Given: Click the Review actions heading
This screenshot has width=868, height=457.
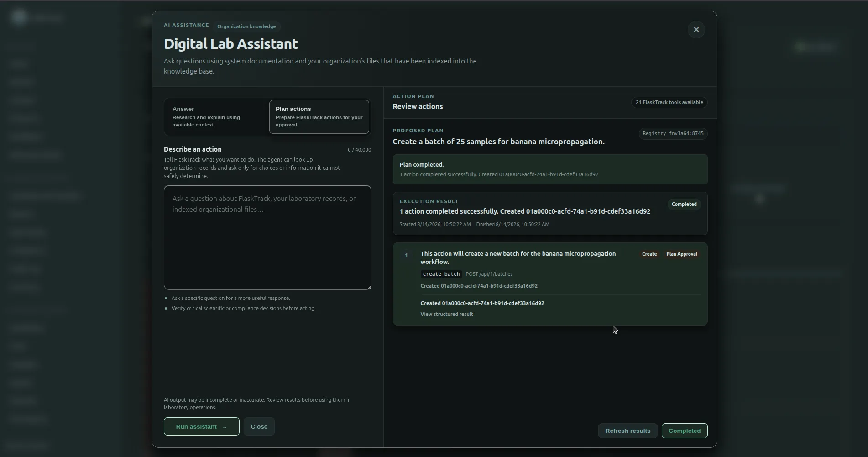Looking at the screenshot, I should pos(418,106).
